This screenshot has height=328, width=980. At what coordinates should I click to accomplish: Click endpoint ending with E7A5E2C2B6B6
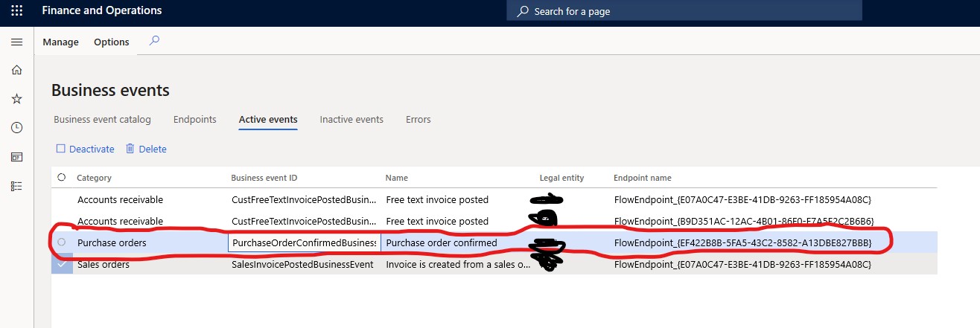point(742,221)
